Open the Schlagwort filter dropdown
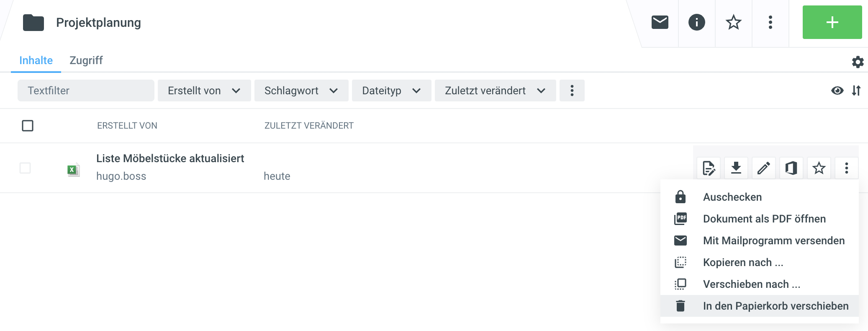868x331 pixels. pyautogui.click(x=301, y=91)
